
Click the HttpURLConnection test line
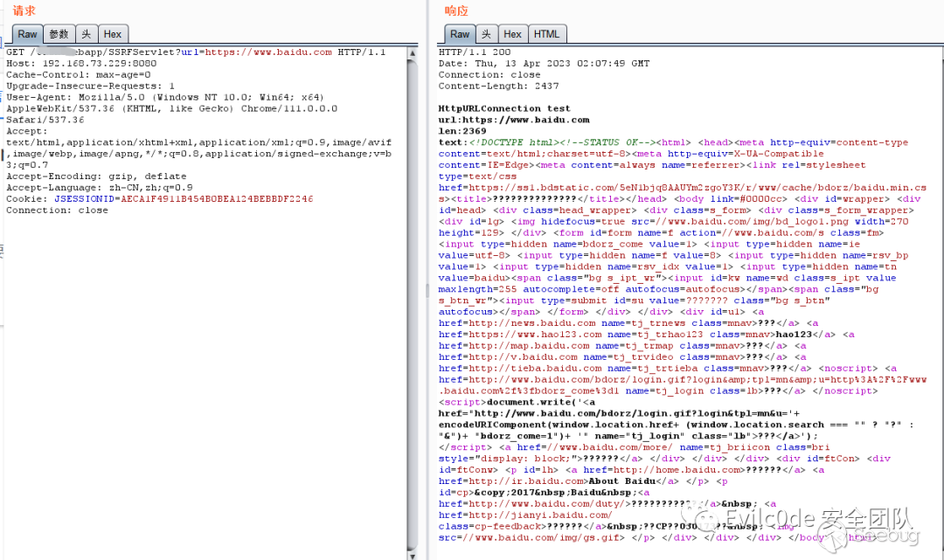(x=504, y=108)
